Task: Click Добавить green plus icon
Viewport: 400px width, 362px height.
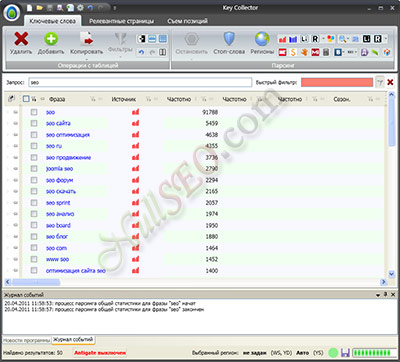Action: point(51,39)
